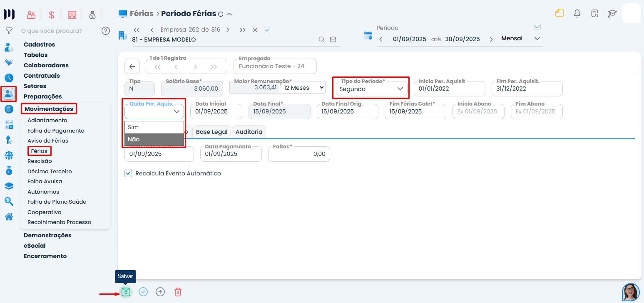
Task: Open the Aviso de Férias item
Action: pyautogui.click(x=48, y=140)
